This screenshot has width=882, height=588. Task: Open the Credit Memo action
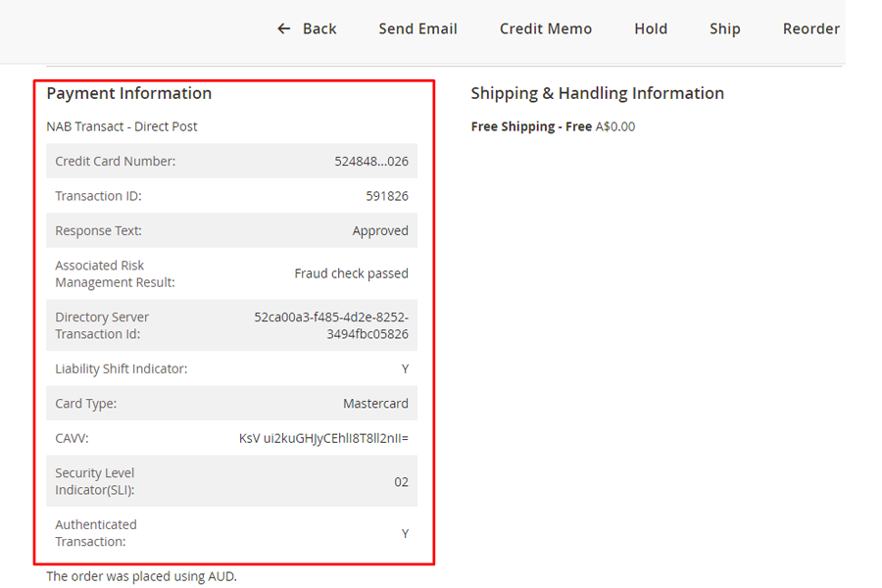tap(545, 28)
